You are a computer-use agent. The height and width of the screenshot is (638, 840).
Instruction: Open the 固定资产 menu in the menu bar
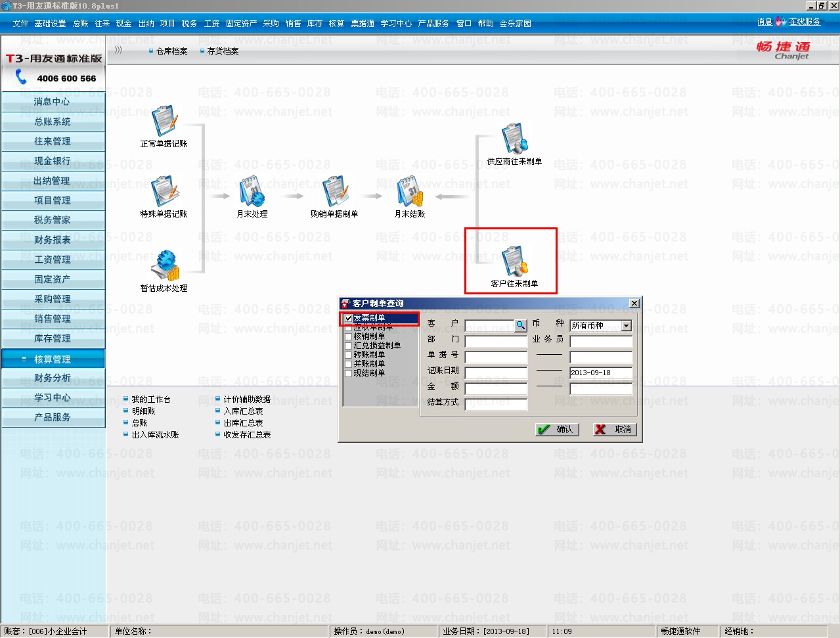click(242, 23)
